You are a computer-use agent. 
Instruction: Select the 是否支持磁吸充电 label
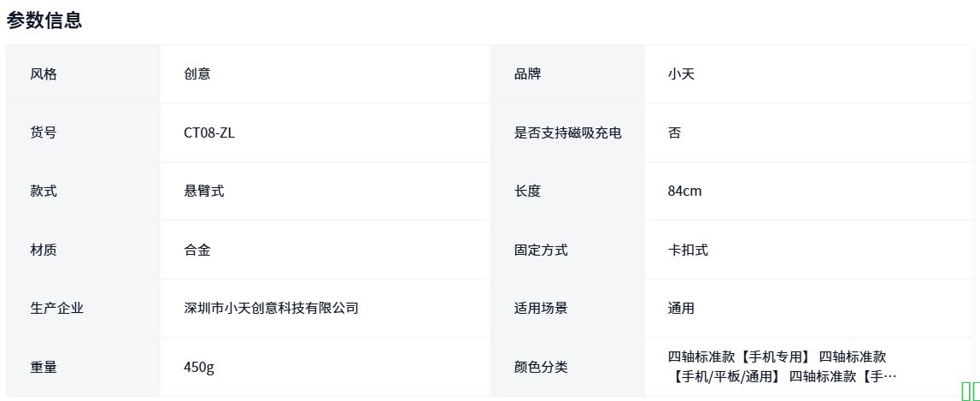point(567,133)
